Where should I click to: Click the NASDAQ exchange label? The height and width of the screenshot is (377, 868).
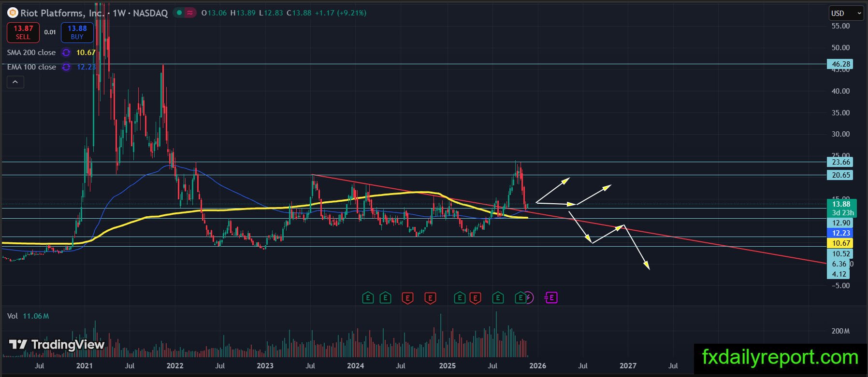coord(150,13)
